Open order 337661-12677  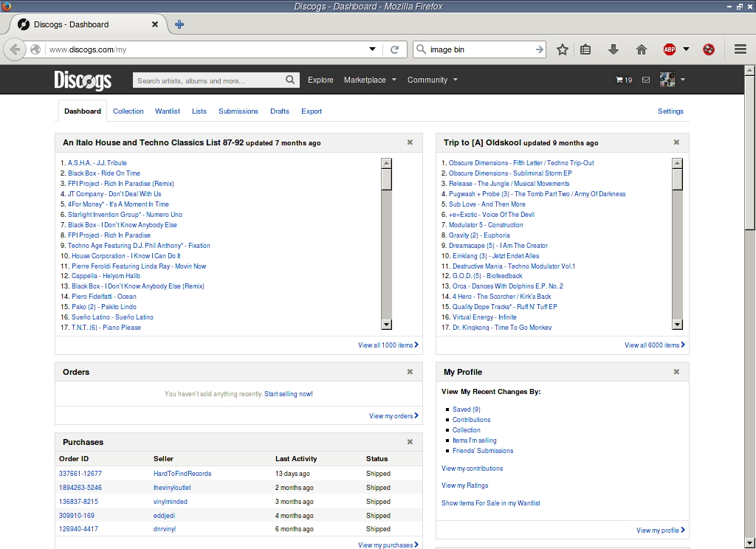coord(80,474)
